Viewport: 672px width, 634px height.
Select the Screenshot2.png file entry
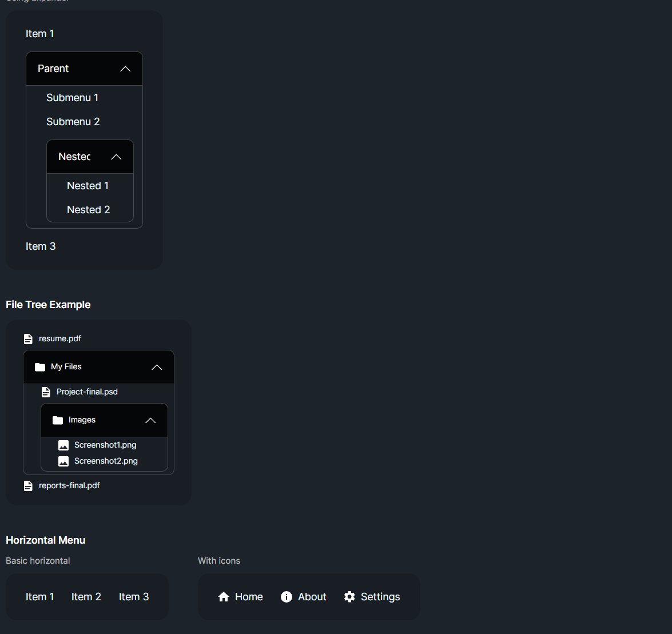coord(106,461)
